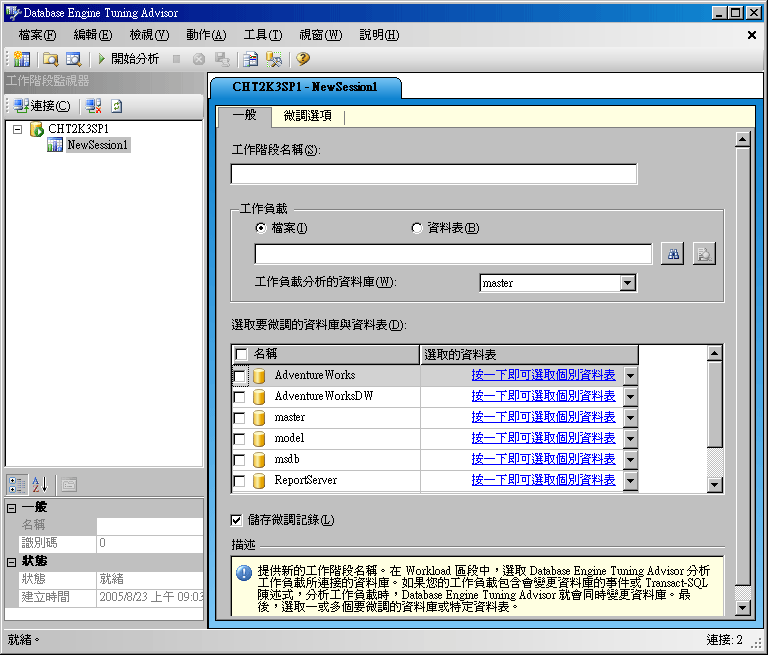Open the 說明(H) menu
Viewport: 768px width, 655px height.
379,35
